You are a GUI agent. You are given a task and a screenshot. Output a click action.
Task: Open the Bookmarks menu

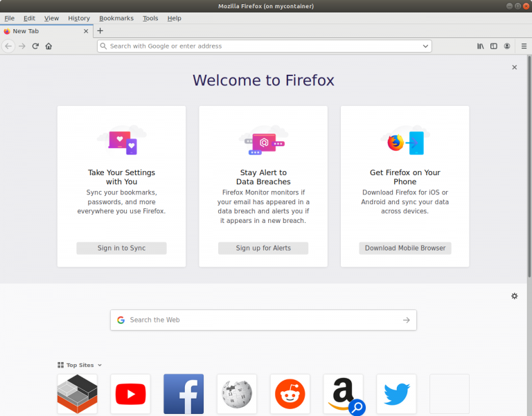tap(116, 18)
